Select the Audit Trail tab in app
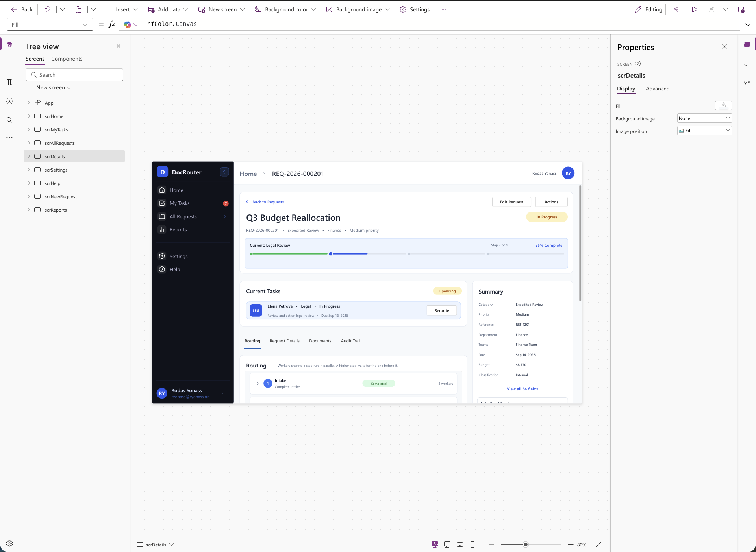The image size is (756, 552). point(350,341)
